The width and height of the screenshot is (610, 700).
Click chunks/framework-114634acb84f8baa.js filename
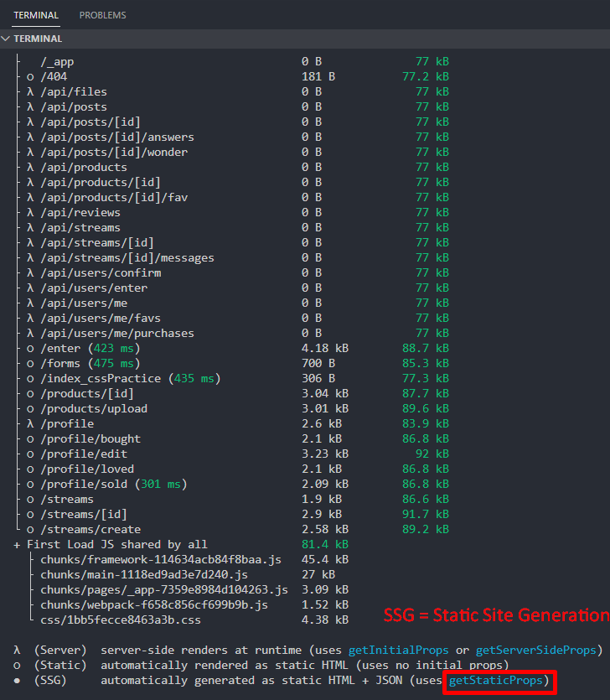[161, 560]
